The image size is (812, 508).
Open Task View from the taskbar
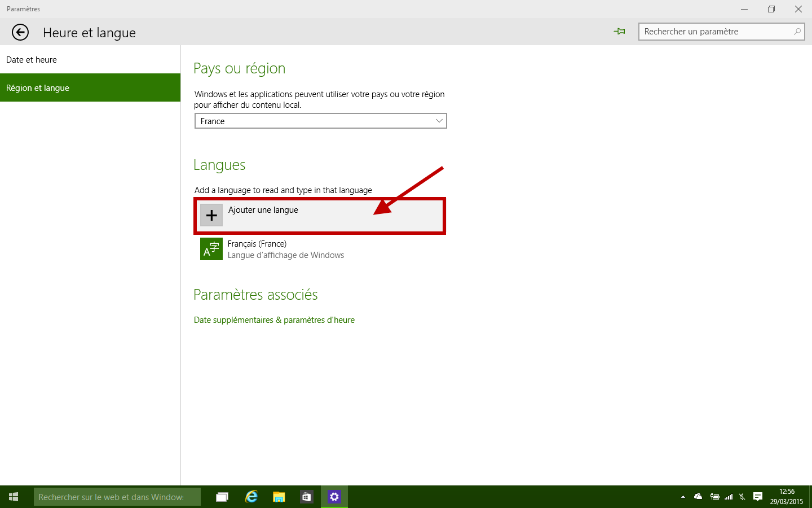click(x=222, y=497)
